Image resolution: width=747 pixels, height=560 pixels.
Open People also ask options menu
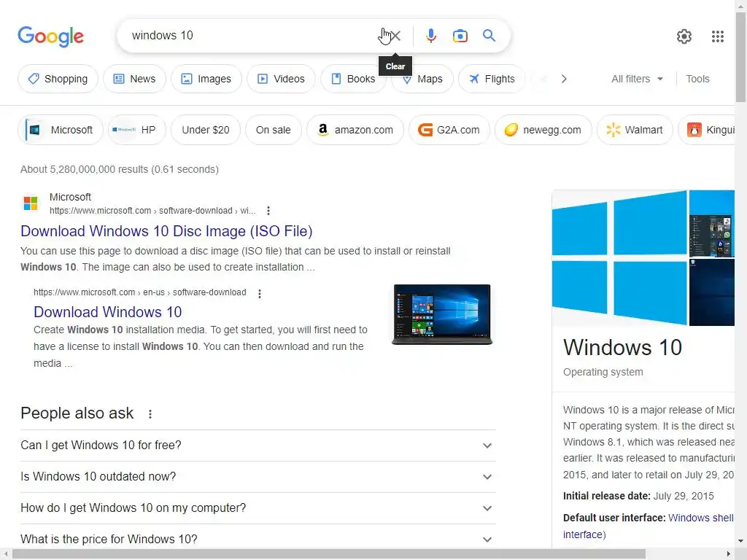tap(150, 414)
